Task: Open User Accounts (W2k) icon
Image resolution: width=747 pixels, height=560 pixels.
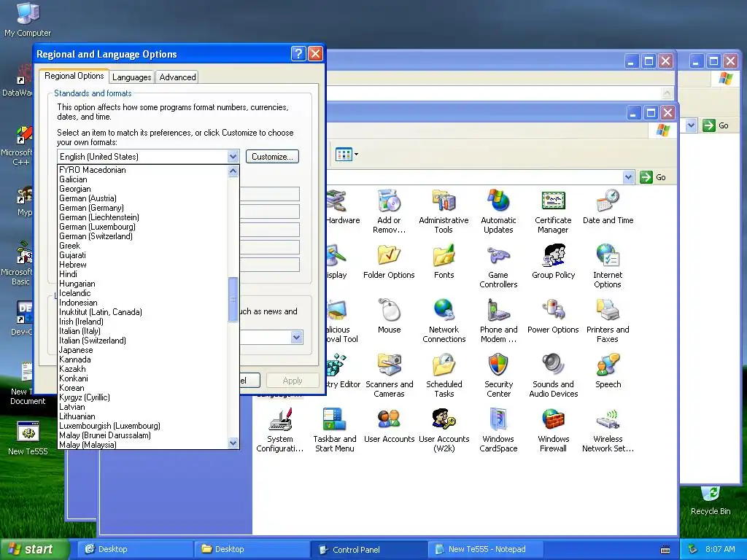Action: coord(444,430)
